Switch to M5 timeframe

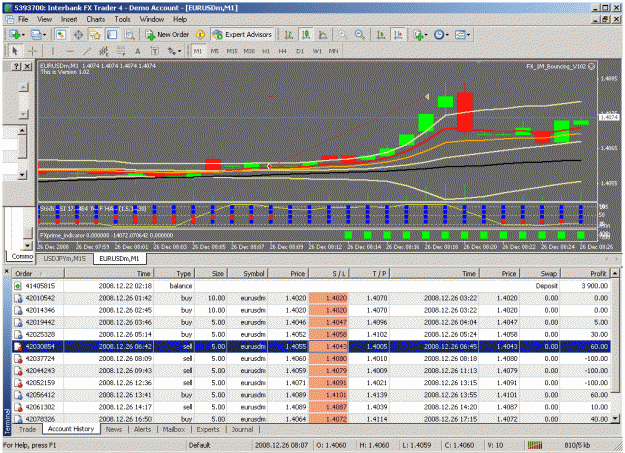214,51
